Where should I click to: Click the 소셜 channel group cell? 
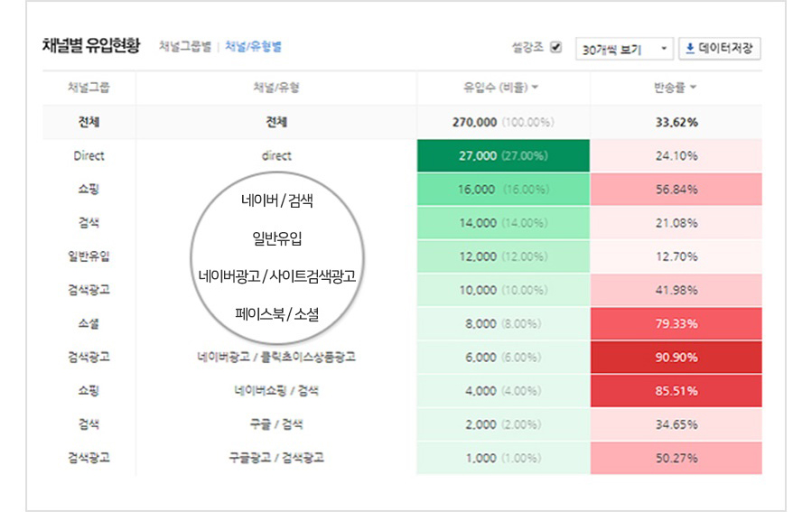(89, 323)
